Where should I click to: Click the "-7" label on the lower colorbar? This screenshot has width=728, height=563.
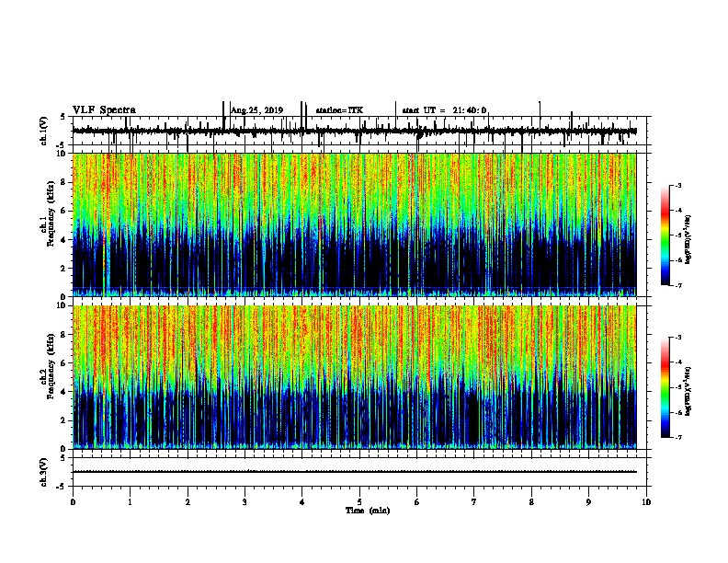[x=677, y=437]
